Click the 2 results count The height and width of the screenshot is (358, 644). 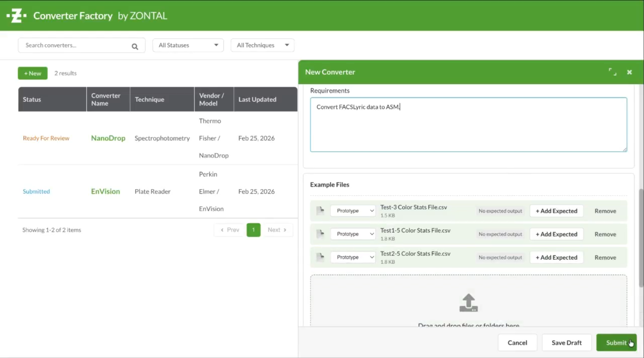(x=65, y=73)
